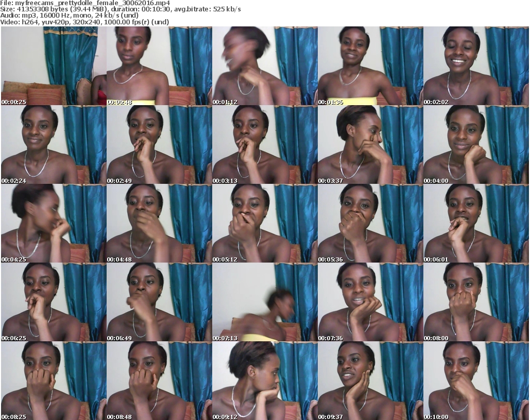Click the frame at 00:01:36
The width and height of the screenshot is (530, 420).
pyautogui.click(x=370, y=66)
